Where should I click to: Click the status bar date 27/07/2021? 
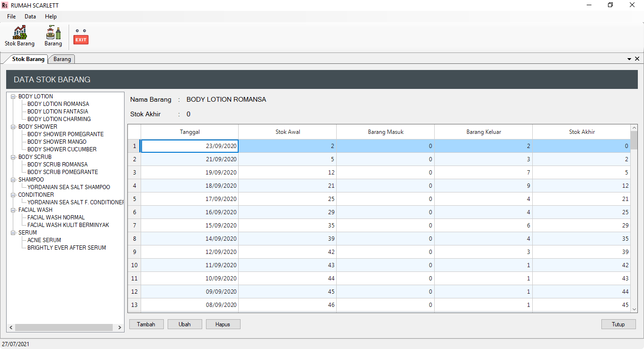[x=16, y=344]
